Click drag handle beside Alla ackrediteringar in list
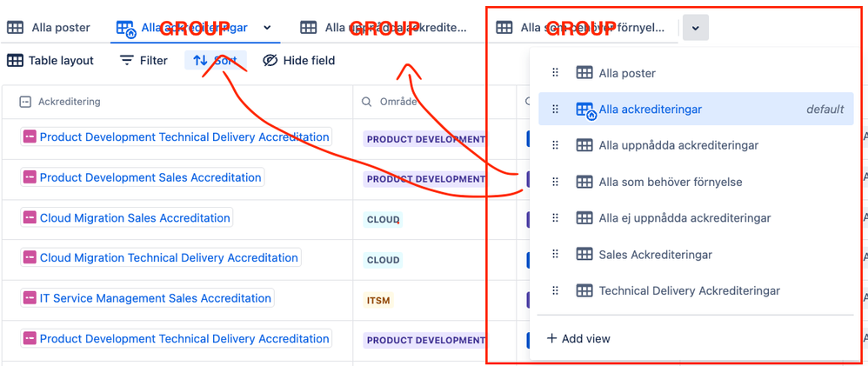The image size is (868, 366). pyautogui.click(x=555, y=109)
